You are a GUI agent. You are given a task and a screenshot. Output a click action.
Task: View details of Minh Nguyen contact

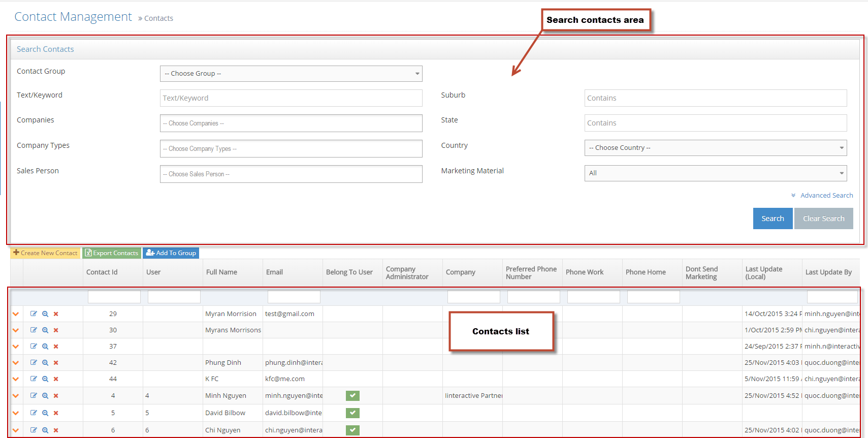(x=45, y=396)
